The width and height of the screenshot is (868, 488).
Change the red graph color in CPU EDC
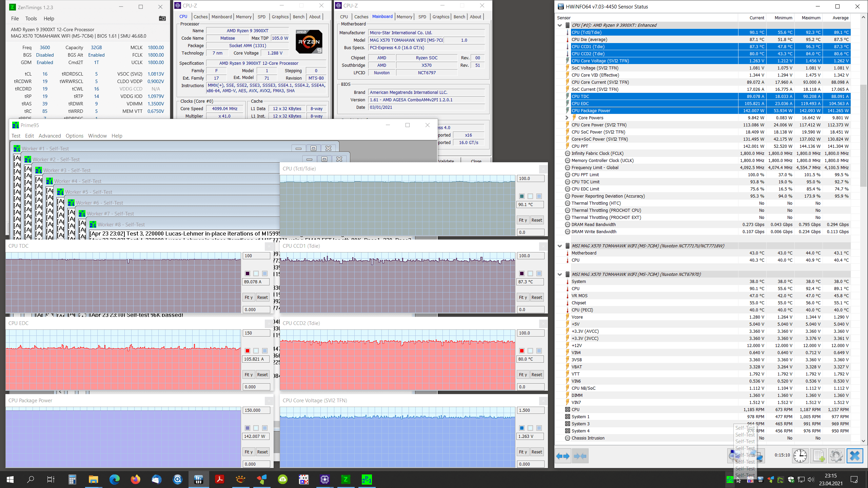pos(248,351)
